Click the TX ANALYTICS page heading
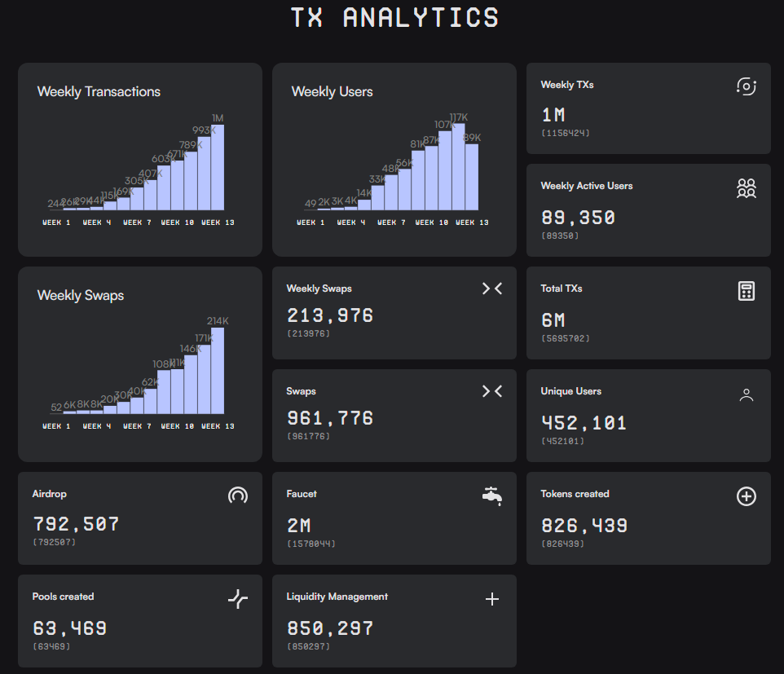The image size is (784, 674). coord(394,18)
